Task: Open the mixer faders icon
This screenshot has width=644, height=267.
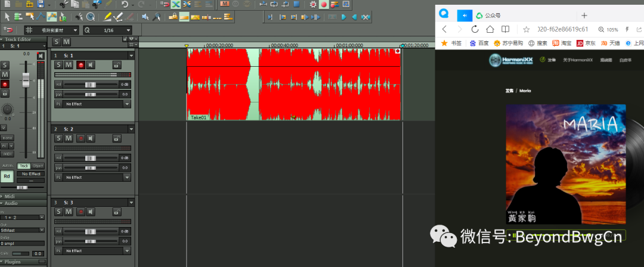Action: (x=346, y=5)
